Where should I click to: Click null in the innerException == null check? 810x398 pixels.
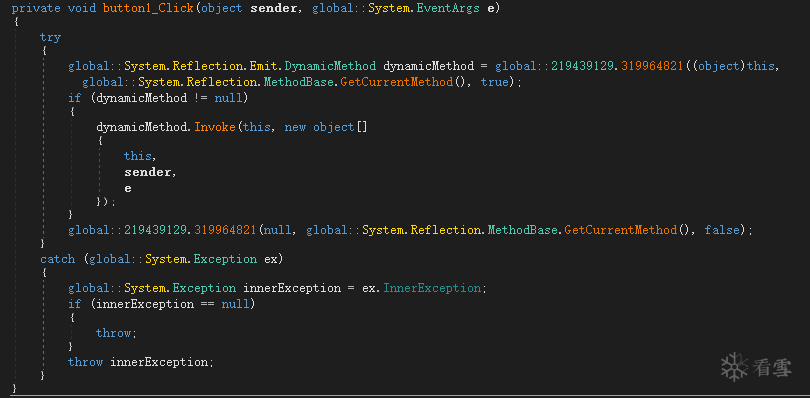click(236, 303)
